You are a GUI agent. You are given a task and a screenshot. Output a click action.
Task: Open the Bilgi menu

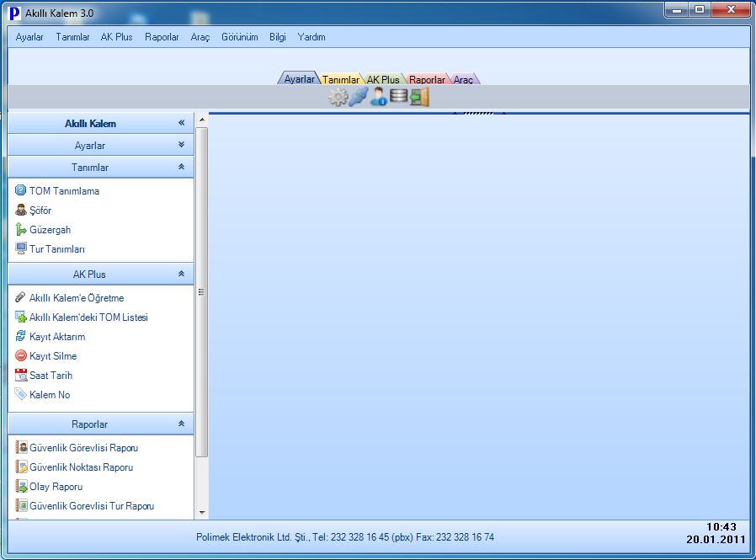click(x=278, y=37)
